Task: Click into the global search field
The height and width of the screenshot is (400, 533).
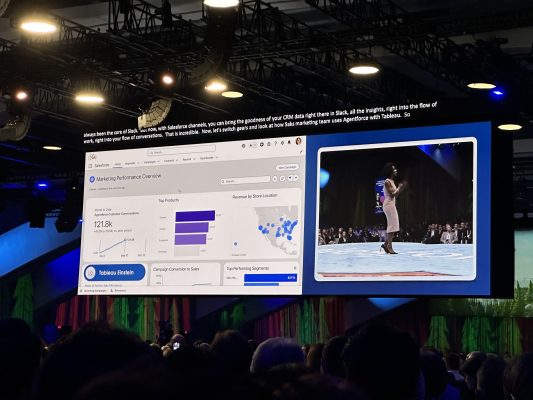Action: coord(182,150)
